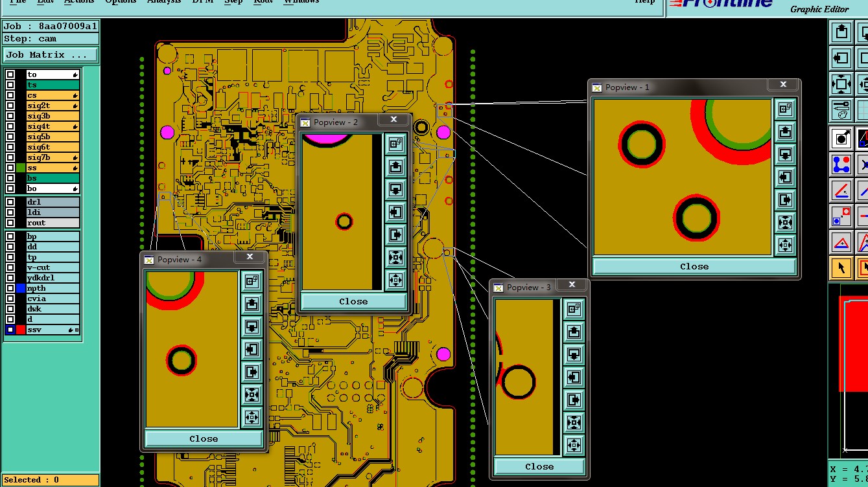Screen dimensions: 868x487
Task: Select the bs layer row
Action: click(53, 178)
